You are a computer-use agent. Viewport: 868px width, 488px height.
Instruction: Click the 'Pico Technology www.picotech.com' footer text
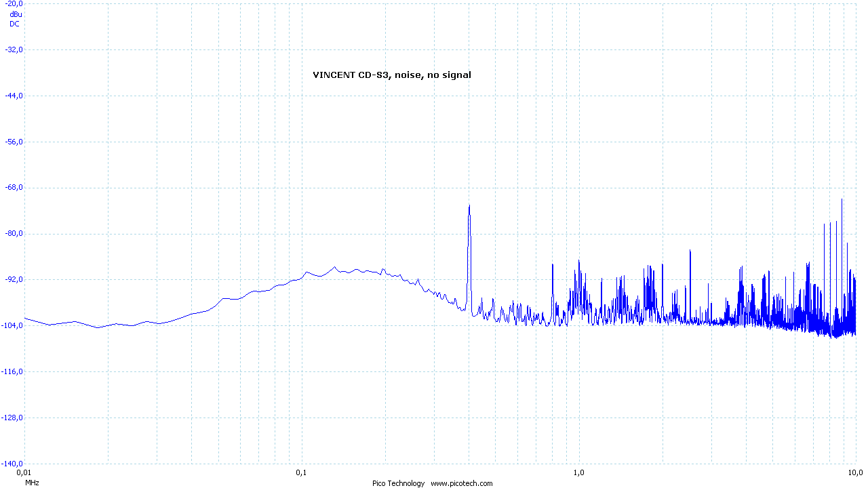click(x=433, y=483)
